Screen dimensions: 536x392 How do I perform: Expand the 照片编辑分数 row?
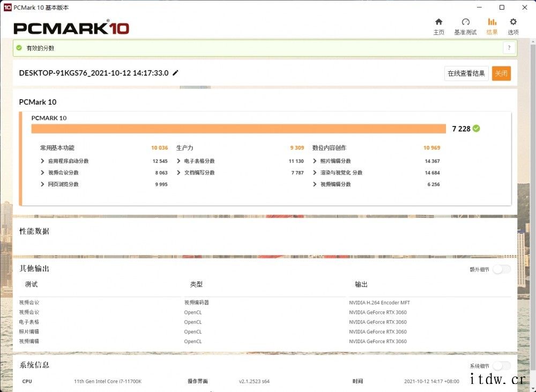(x=315, y=161)
